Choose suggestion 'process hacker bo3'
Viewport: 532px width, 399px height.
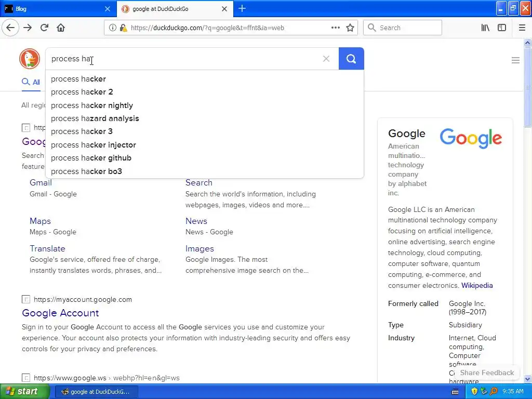pos(205,171)
